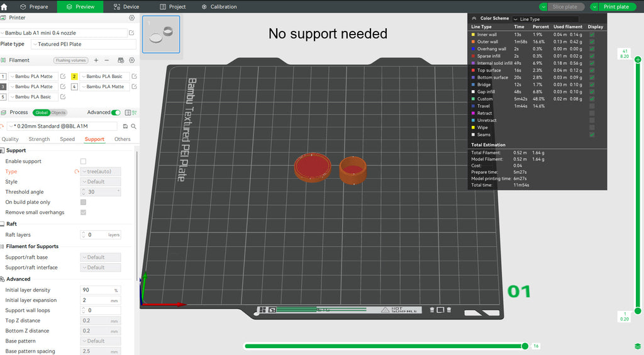Save the process preset using disk icon

(125, 126)
